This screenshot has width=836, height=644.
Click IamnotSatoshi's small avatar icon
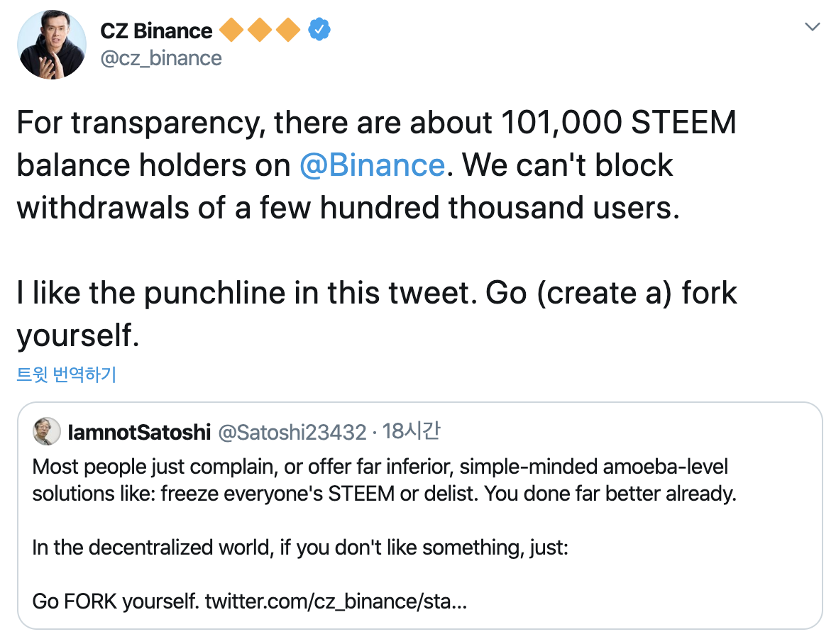(47, 431)
